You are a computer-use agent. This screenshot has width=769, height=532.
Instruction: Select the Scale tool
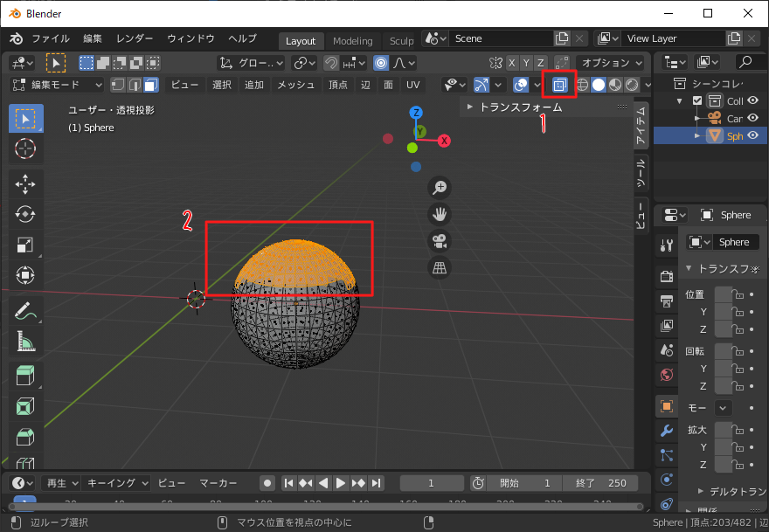click(25, 245)
